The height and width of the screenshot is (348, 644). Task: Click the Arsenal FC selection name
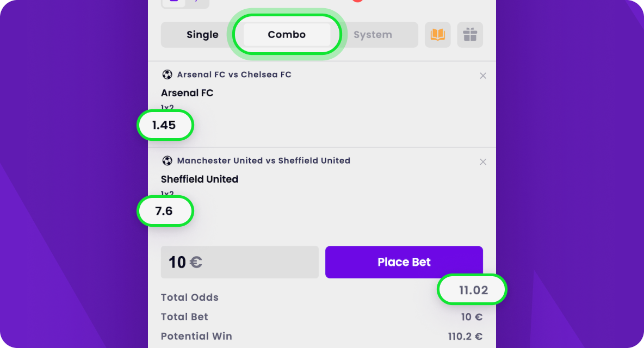coord(187,93)
